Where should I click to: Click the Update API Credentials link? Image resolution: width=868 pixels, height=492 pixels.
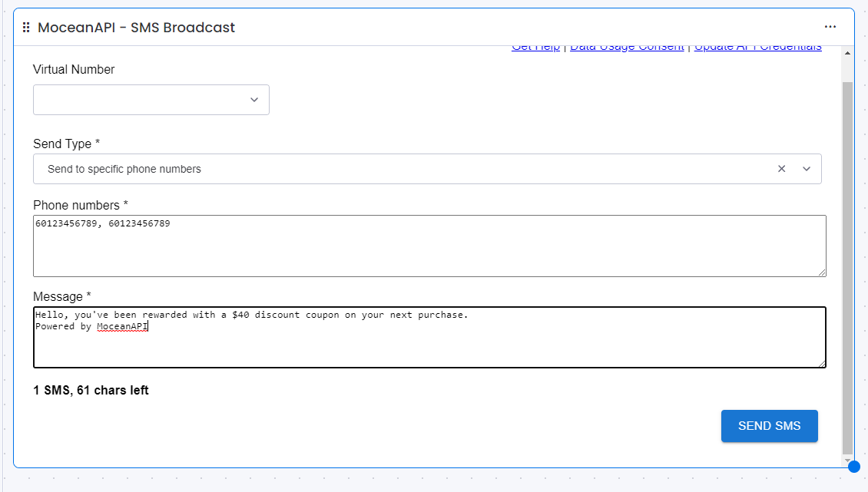pos(757,46)
